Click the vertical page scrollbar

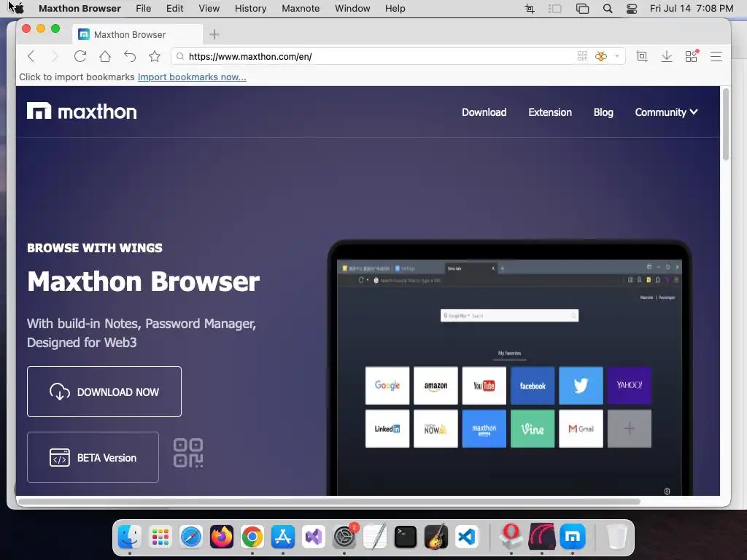726,124
